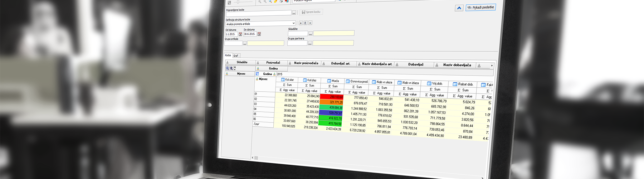Click inside the 'Grupa artikala' input field

(x=233, y=43)
